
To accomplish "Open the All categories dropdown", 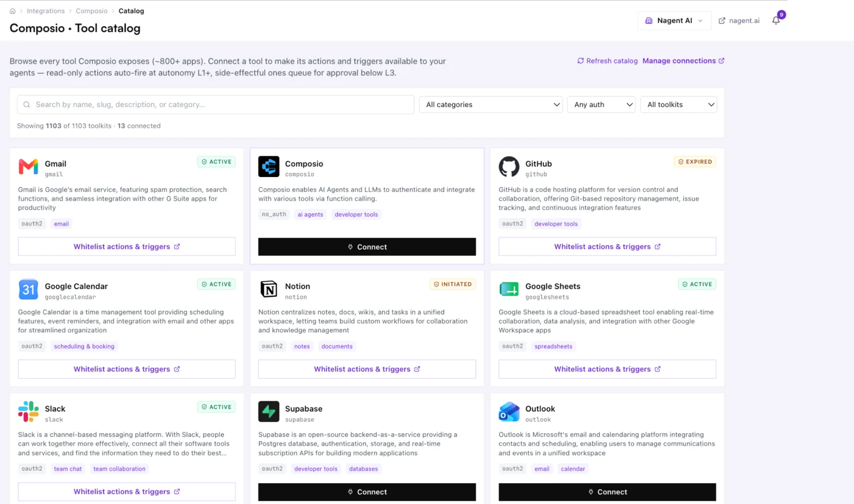I will (491, 105).
